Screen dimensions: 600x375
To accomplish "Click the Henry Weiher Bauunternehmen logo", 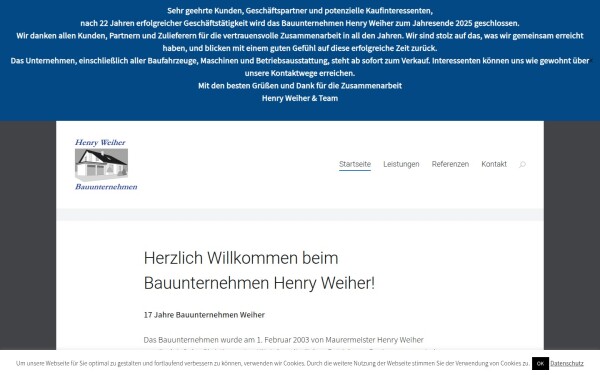I will 106,165.
